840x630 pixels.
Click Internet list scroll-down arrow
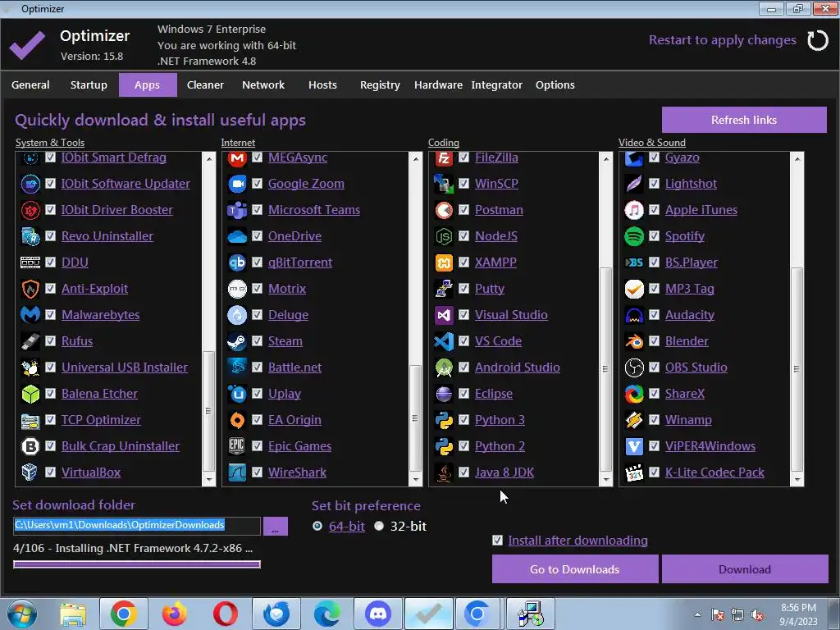tap(415, 479)
